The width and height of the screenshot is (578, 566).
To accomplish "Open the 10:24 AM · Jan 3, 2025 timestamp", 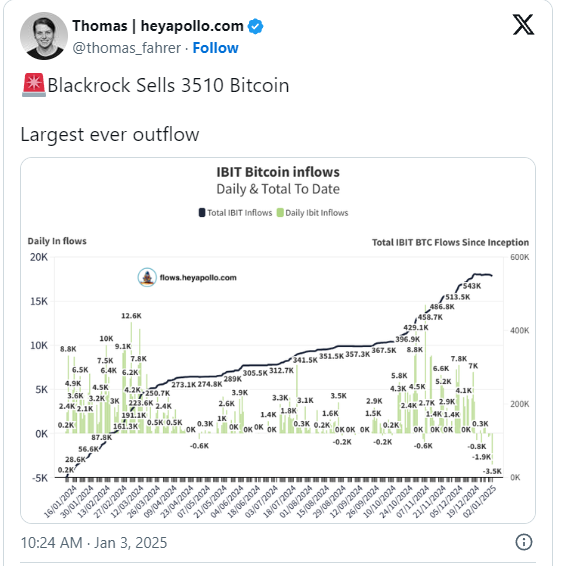I will (94, 543).
